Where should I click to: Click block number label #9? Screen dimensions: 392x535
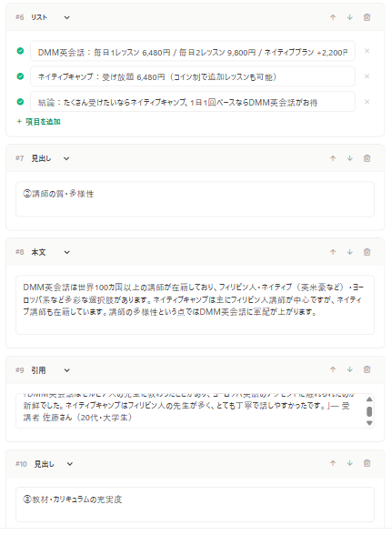pos(20,370)
